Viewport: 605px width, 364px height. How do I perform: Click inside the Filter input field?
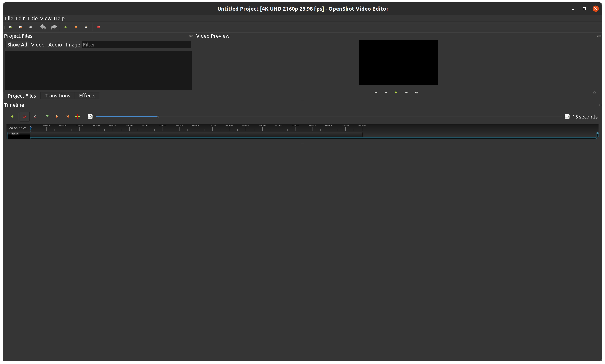(136, 45)
